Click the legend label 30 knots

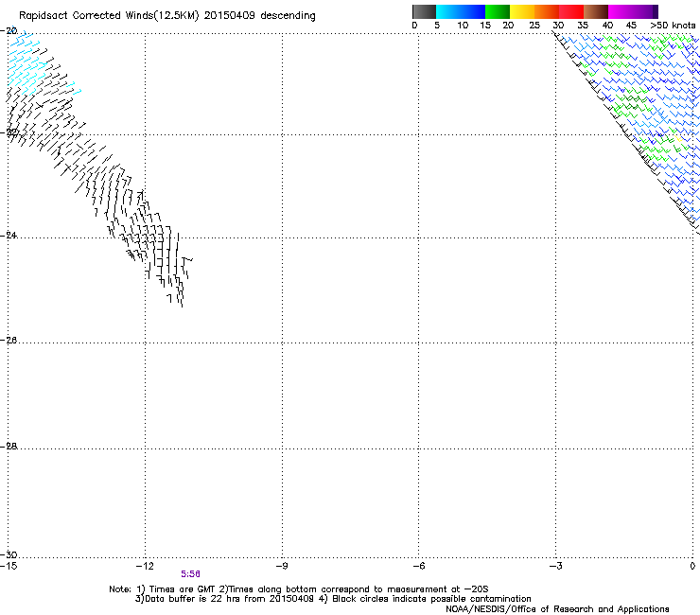(558, 26)
